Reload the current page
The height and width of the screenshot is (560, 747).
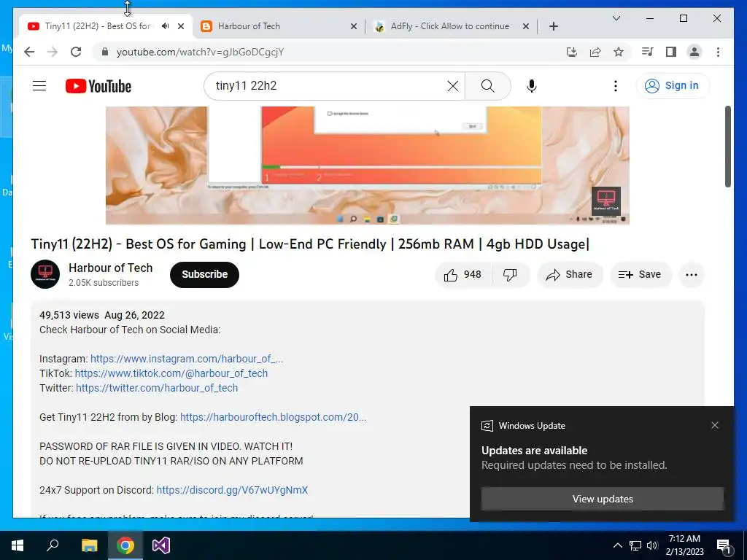(76, 52)
